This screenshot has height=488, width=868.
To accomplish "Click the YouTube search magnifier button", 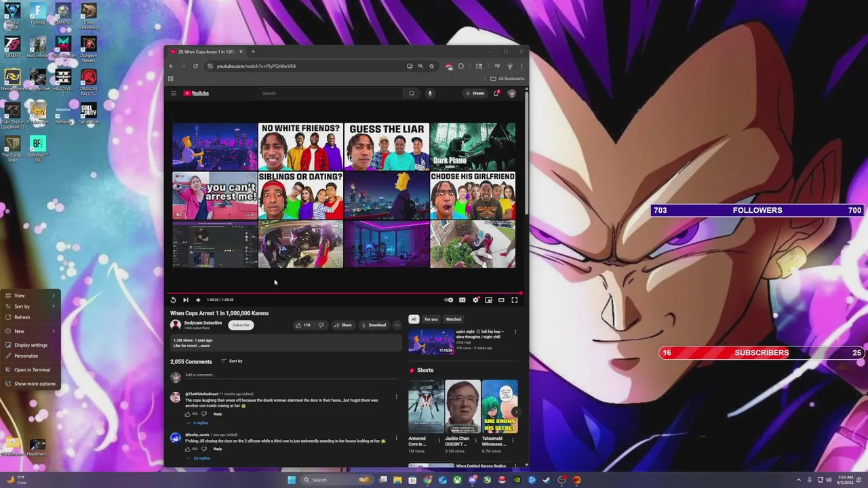I will (412, 94).
